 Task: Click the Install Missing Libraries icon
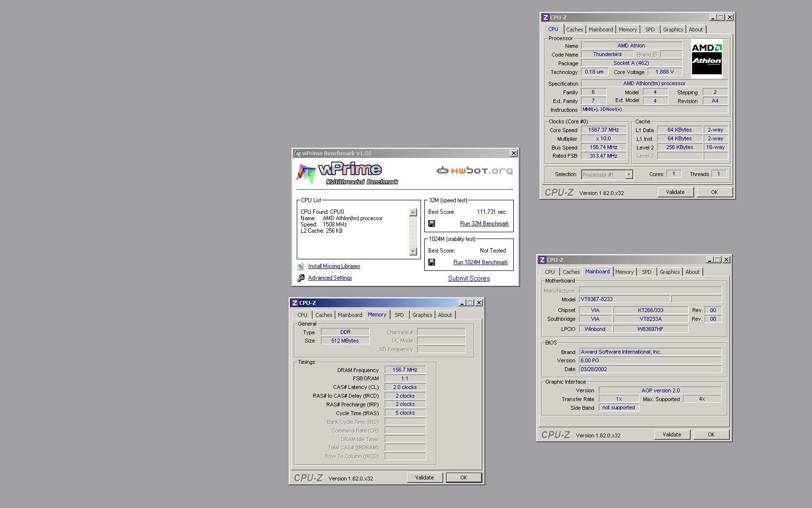pos(301,267)
